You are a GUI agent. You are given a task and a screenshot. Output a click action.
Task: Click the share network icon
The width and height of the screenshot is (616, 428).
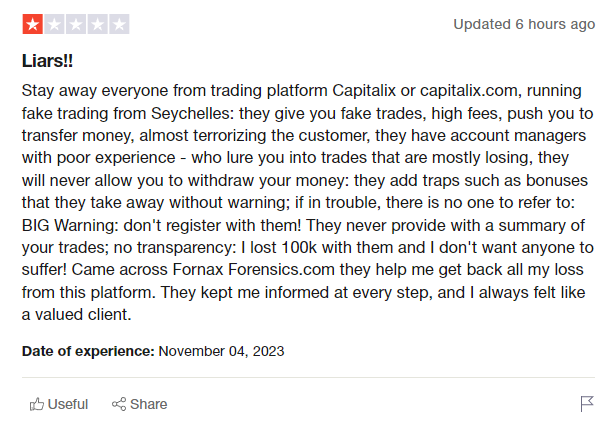click(119, 404)
